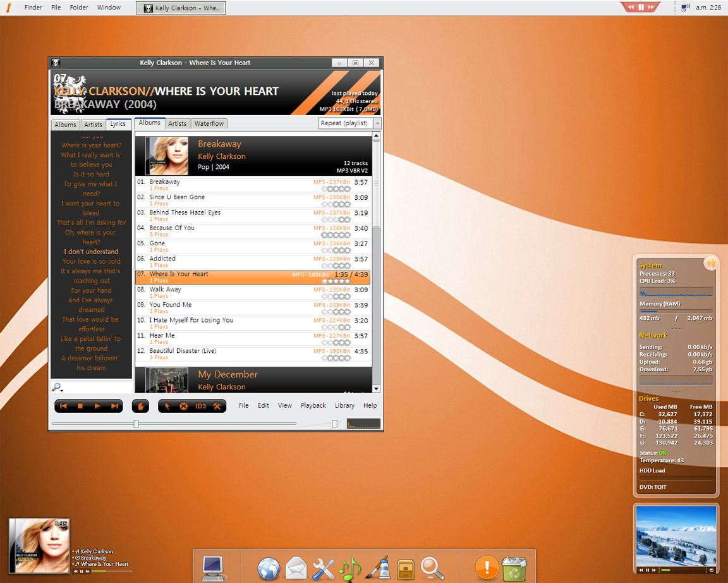Viewport: 728px width, 583px height.
Task: Open the mail envelope icon in dock
Action: tap(296, 568)
